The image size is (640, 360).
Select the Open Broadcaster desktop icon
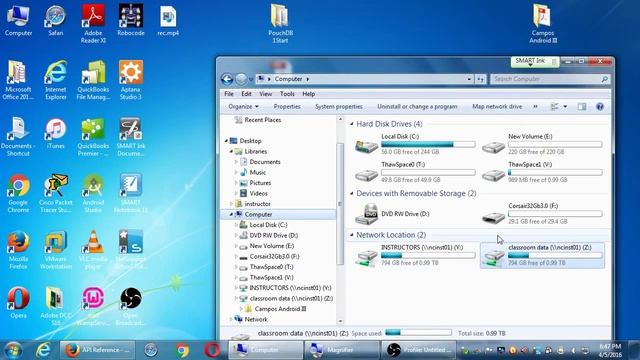click(x=131, y=306)
